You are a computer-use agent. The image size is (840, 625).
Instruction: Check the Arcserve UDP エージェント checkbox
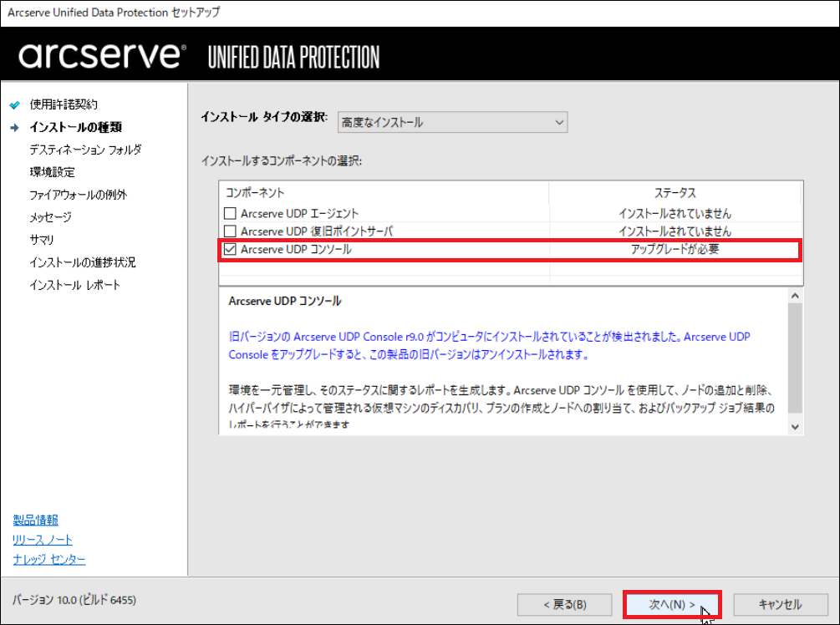click(230, 213)
